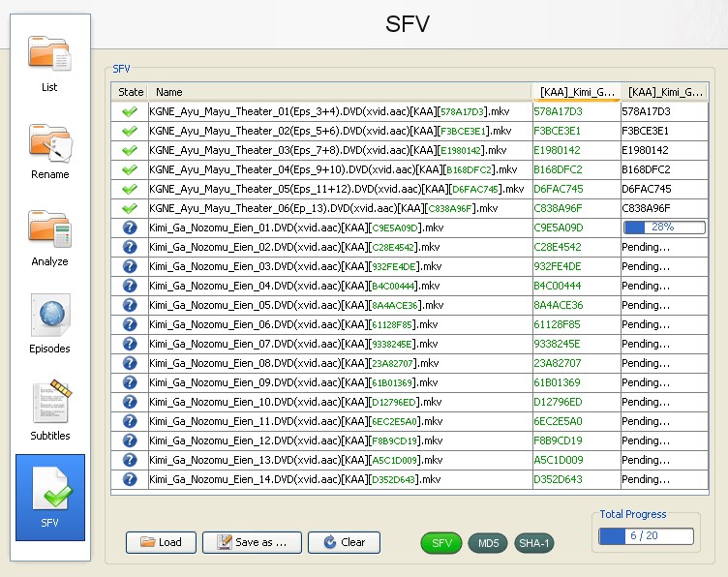The height and width of the screenshot is (577, 728).
Task: Open the List panel icon
Action: (49, 63)
